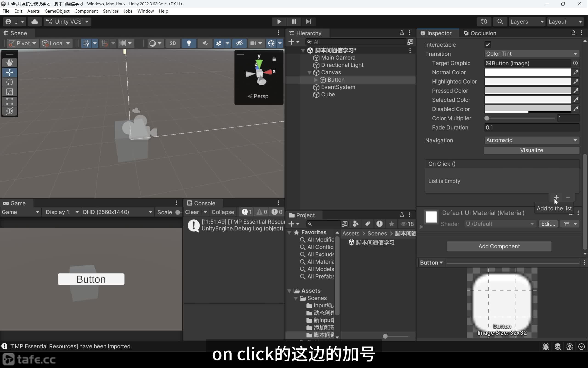
Task: Clear the Console log
Action: pos(192,212)
